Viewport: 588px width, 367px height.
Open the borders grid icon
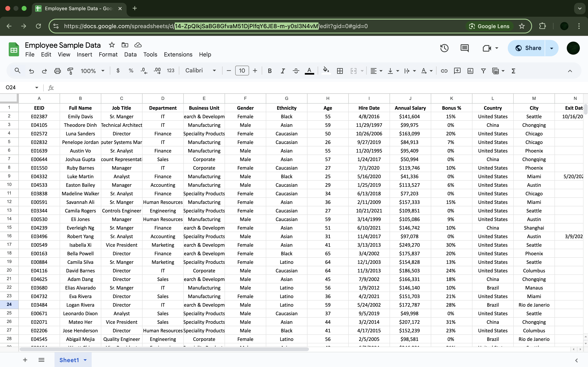[x=340, y=71]
